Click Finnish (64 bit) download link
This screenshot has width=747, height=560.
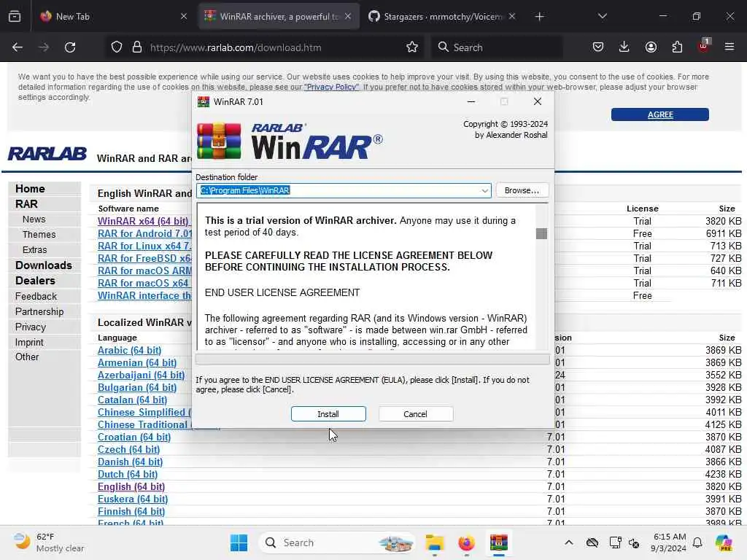[131, 511]
